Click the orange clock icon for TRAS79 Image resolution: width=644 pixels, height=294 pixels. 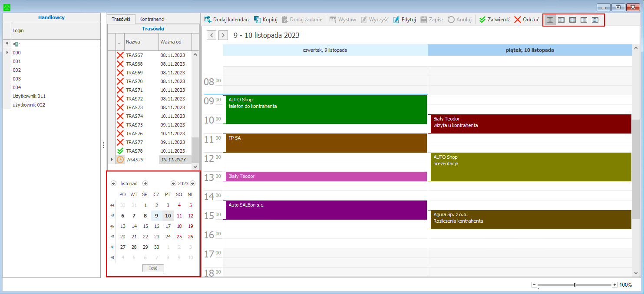click(x=120, y=160)
